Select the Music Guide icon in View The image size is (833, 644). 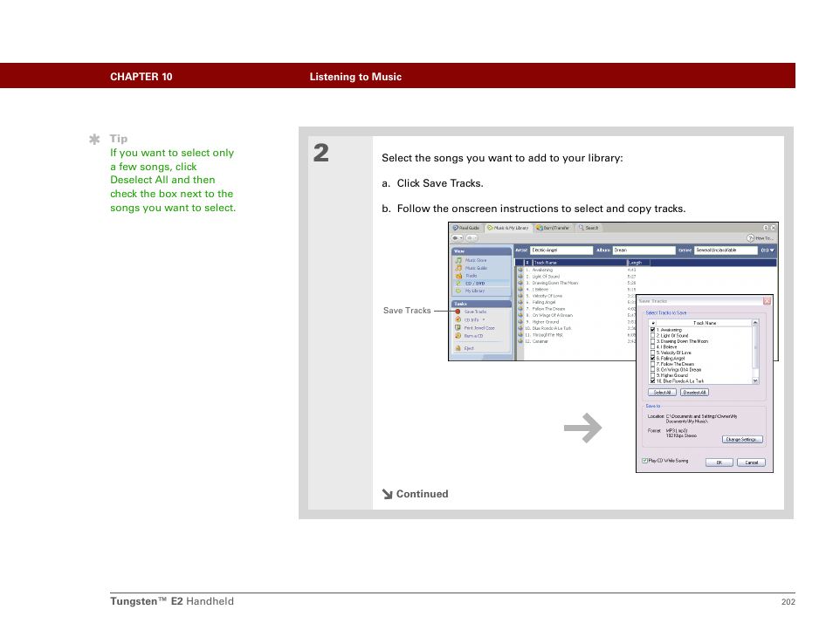[x=458, y=268]
